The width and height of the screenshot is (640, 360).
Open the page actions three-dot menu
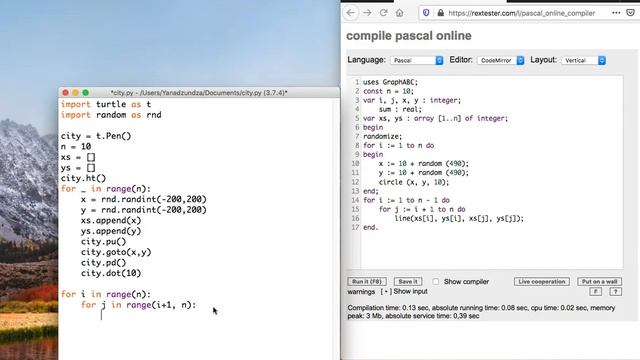[616, 13]
